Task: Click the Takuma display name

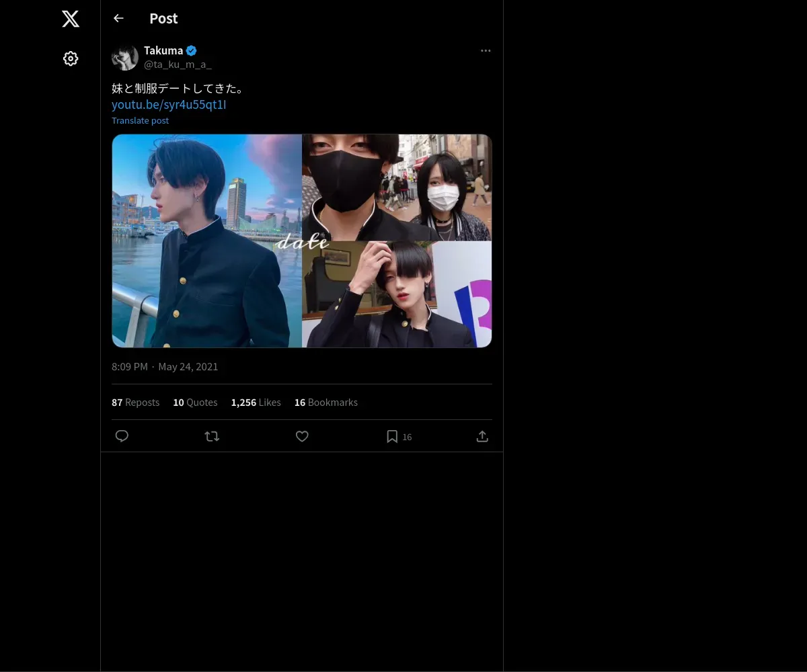Action: tap(163, 50)
